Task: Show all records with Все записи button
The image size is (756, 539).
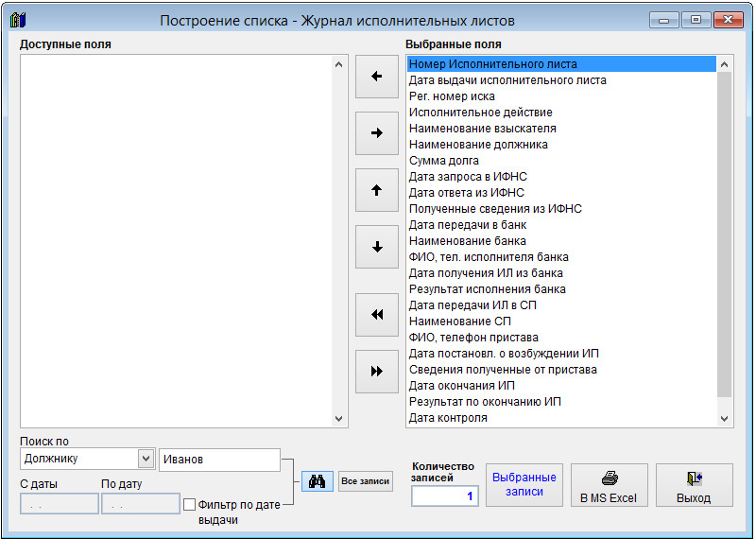Action: click(x=366, y=481)
